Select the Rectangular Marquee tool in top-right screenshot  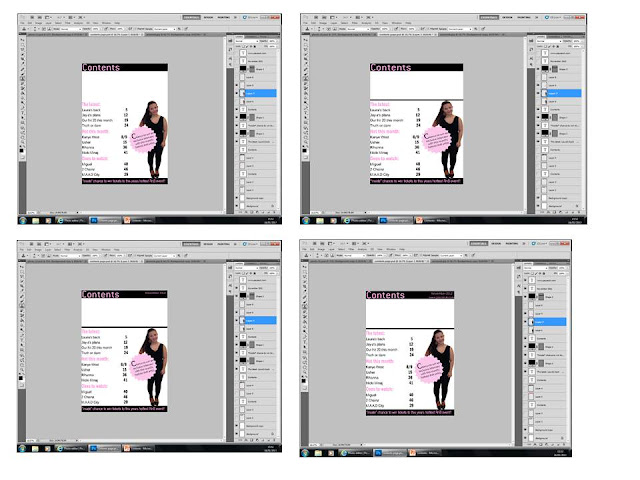[305, 44]
